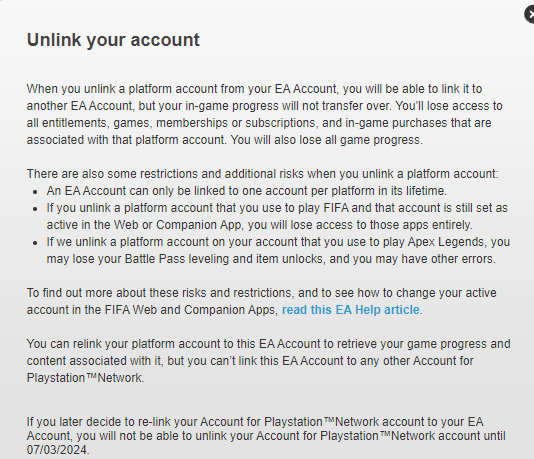Click the date 07/03/2024
The height and width of the screenshot is (459, 534).
pyautogui.click(x=57, y=450)
